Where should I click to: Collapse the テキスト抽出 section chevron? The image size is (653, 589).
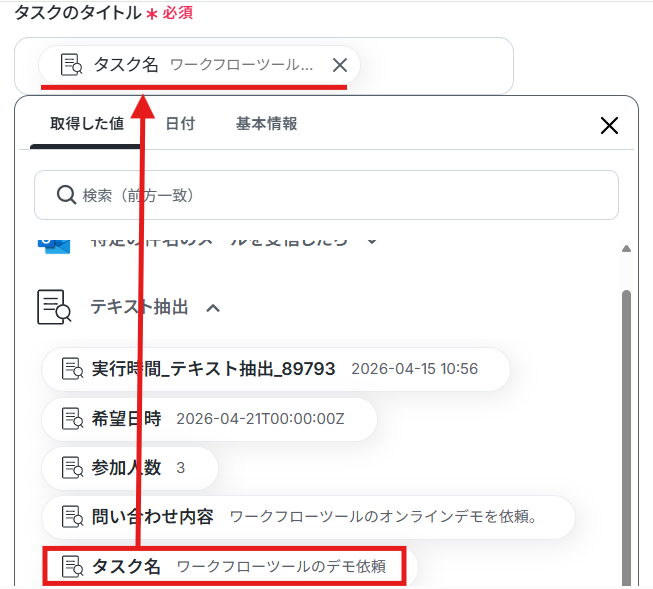(x=213, y=308)
